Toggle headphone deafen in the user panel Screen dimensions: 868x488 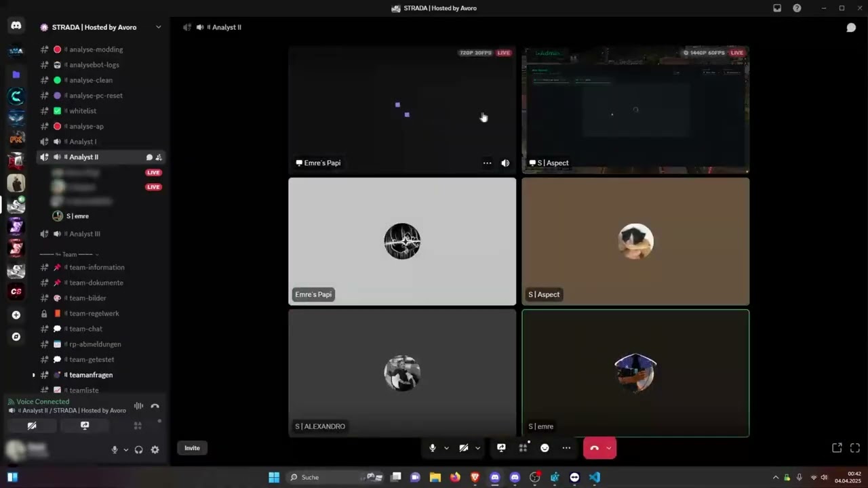click(138, 449)
